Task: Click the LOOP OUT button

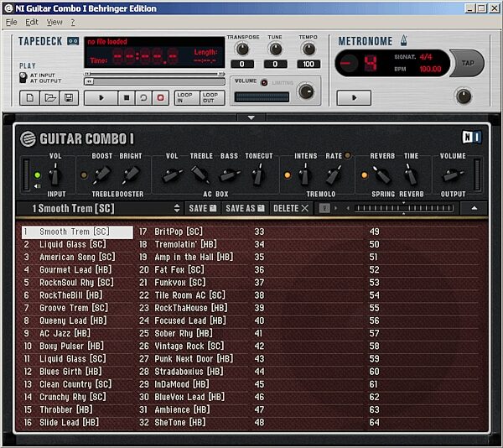Action: [x=212, y=97]
